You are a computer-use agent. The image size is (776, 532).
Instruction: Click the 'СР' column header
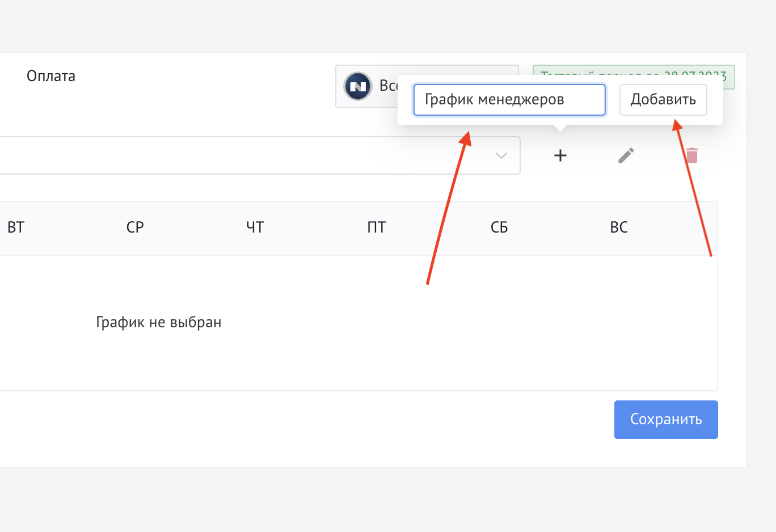(x=135, y=227)
